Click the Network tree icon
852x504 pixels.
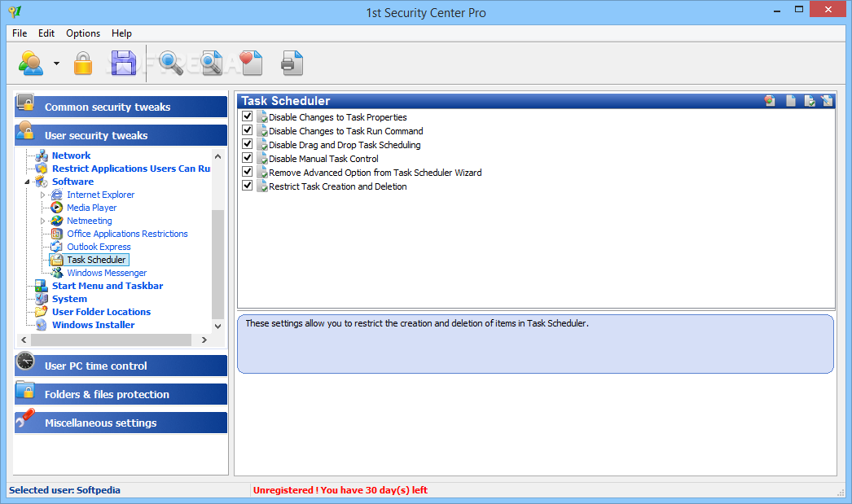(x=42, y=156)
